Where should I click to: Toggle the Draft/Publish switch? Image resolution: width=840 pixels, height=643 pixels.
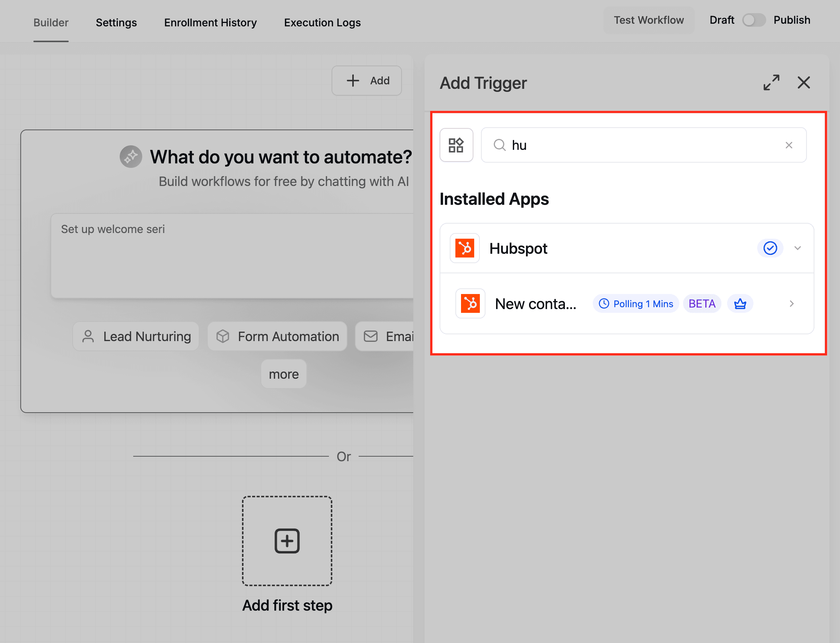(x=753, y=20)
